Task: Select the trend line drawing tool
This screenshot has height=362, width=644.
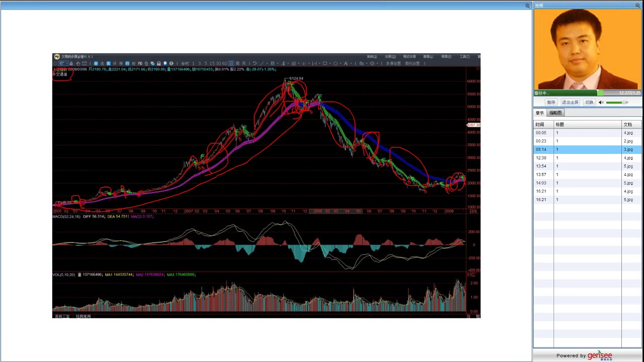Action: pos(262,63)
